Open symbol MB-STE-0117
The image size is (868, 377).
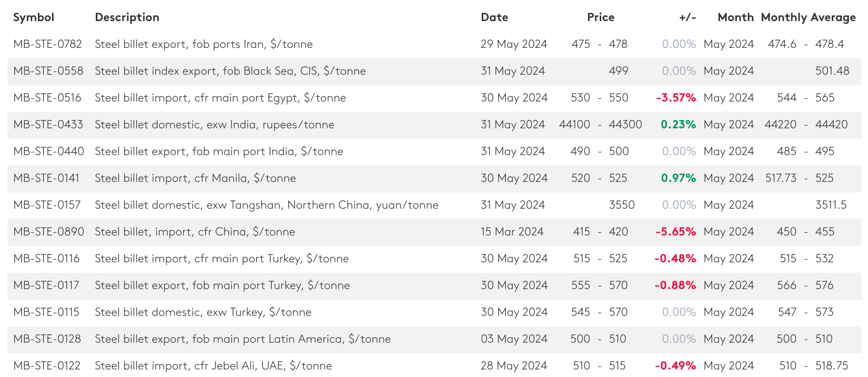click(46, 285)
